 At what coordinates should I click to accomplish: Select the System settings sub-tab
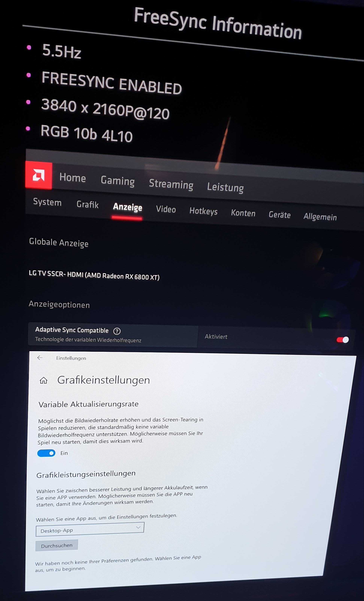coord(47,202)
